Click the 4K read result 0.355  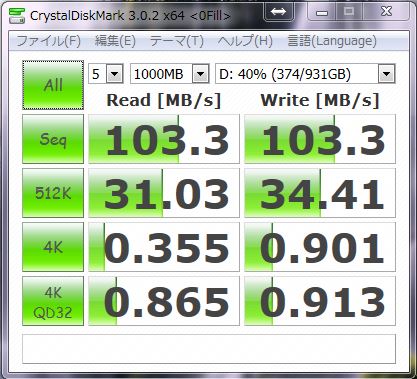point(164,247)
